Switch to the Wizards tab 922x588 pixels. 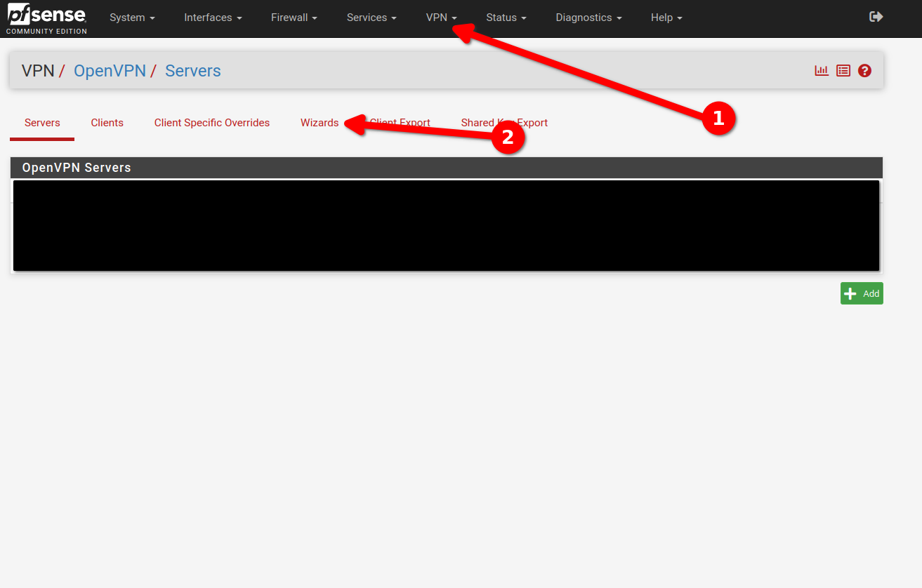click(x=320, y=123)
